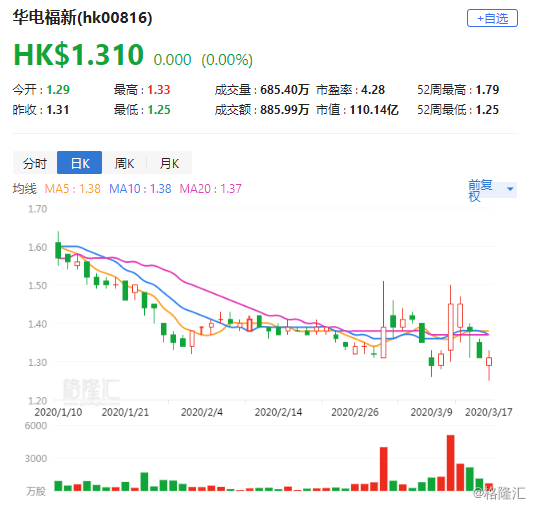Click the 最低 value 1.25
533x507 pixels.
point(159,110)
